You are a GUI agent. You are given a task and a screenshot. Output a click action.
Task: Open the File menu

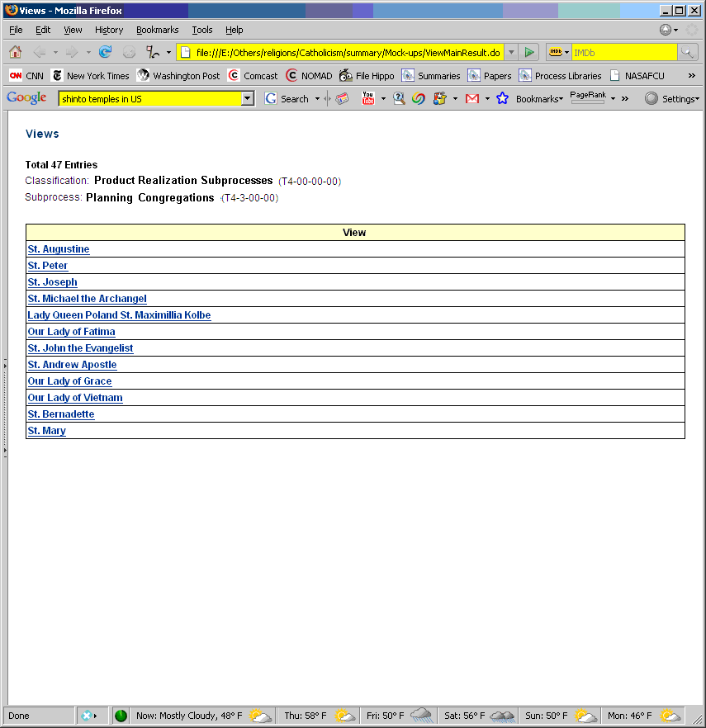[16, 30]
